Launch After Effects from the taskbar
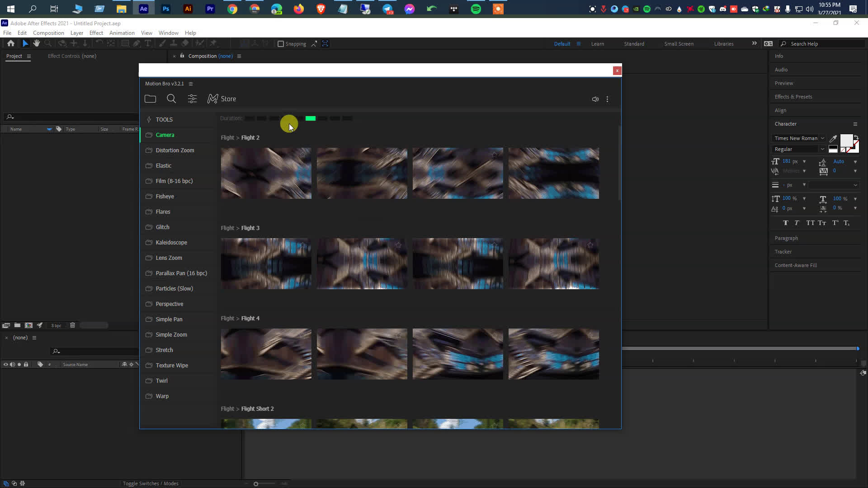The image size is (868, 488). (143, 8)
